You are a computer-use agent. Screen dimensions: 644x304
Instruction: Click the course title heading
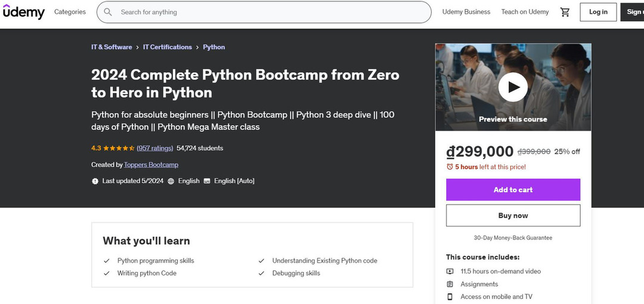point(245,84)
